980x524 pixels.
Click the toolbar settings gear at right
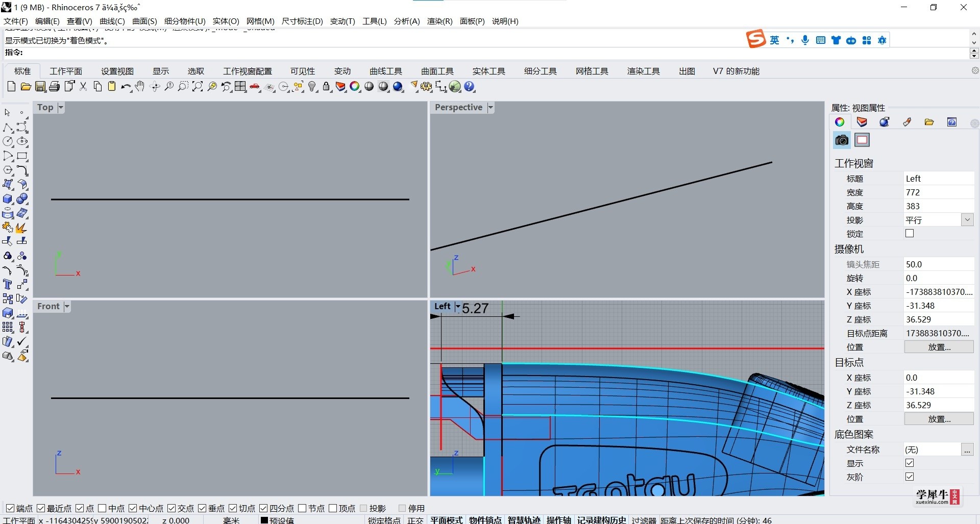pos(975,71)
